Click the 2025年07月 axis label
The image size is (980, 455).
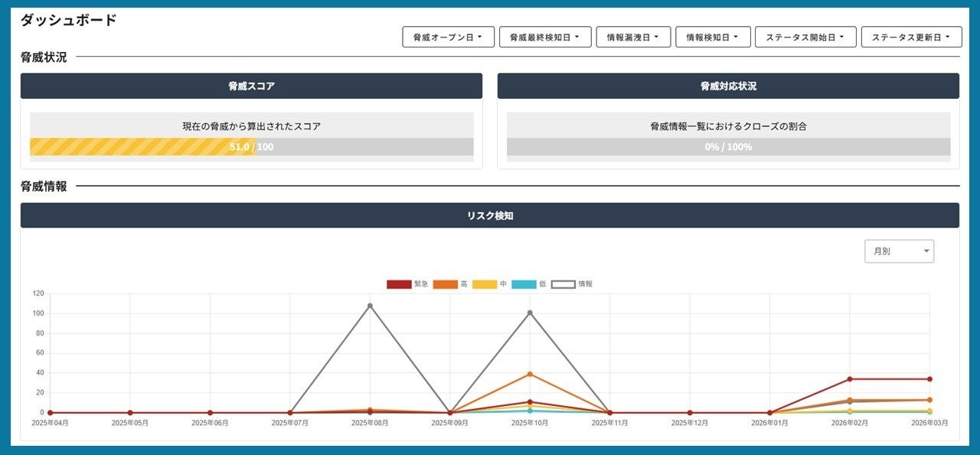coord(289,422)
